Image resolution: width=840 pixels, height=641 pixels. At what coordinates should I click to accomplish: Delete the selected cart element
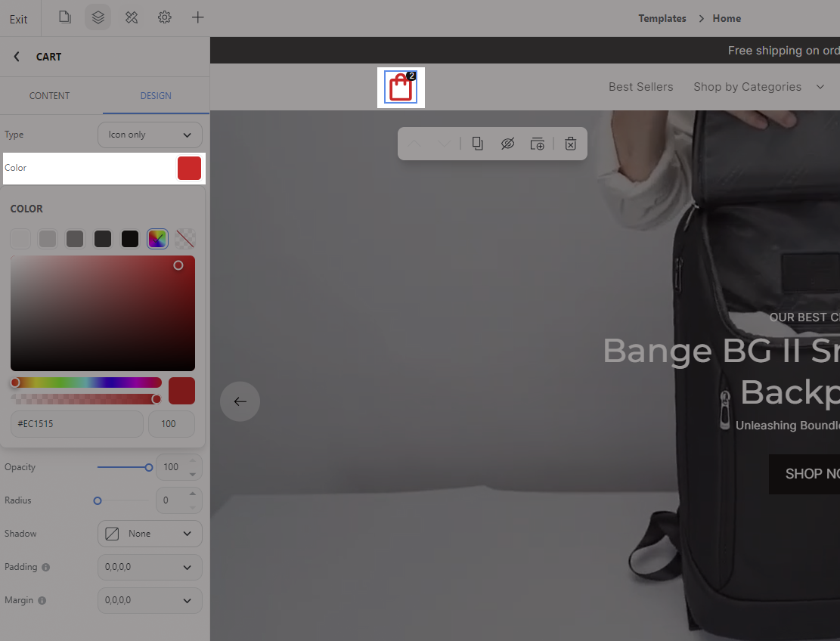point(571,144)
